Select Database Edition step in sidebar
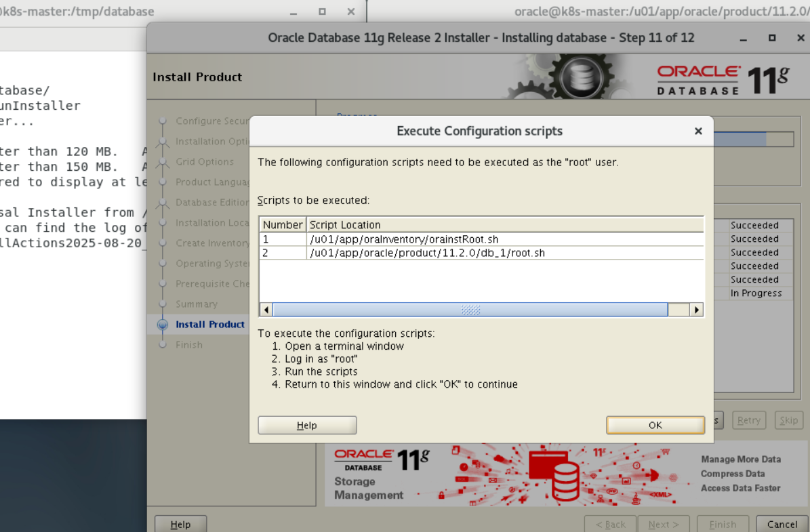The image size is (810, 532). tap(212, 203)
